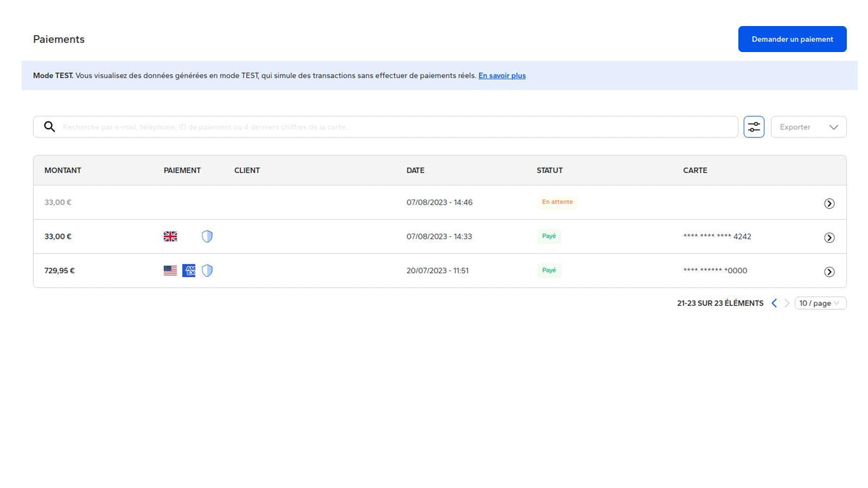Click the card number ending in 4242
Image resolution: width=868 pixels, height=488 pixels.
[717, 236]
